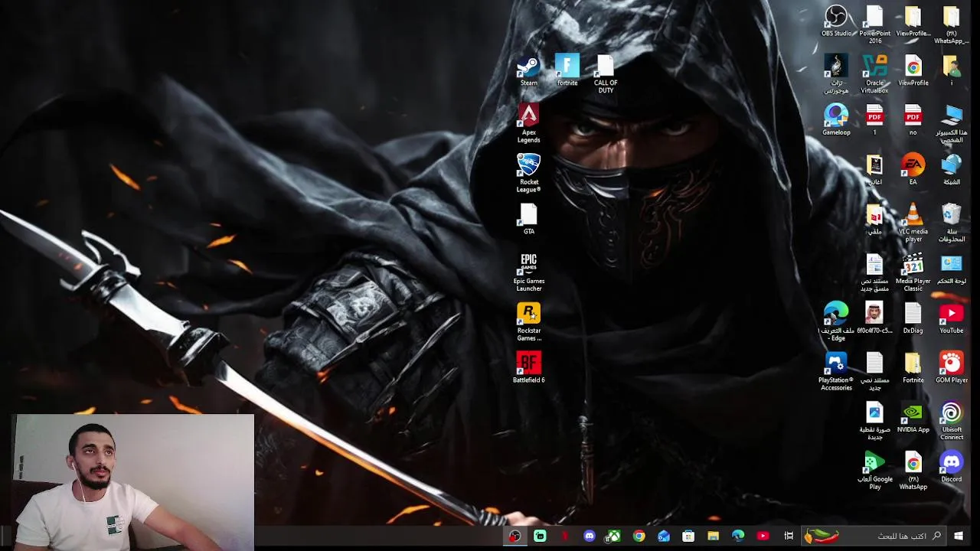The height and width of the screenshot is (551, 980).
Task: Open Task View from the taskbar
Action: pyautogui.click(x=789, y=536)
